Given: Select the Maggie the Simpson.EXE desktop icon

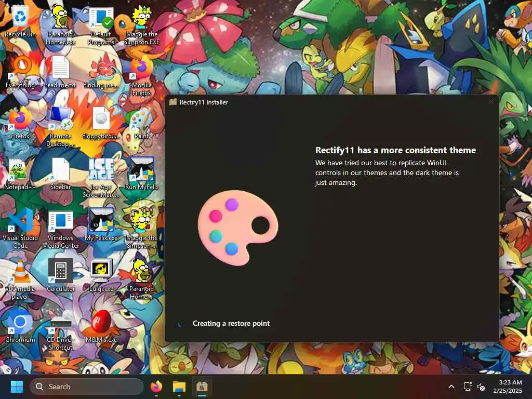Looking at the screenshot, I should pyautogui.click(x=142, y=25).
